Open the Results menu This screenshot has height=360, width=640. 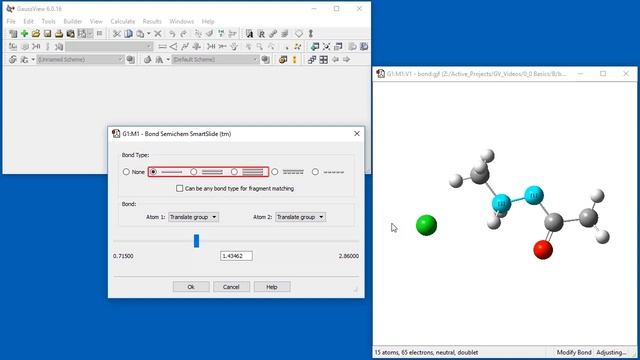(x=152, y=21)
